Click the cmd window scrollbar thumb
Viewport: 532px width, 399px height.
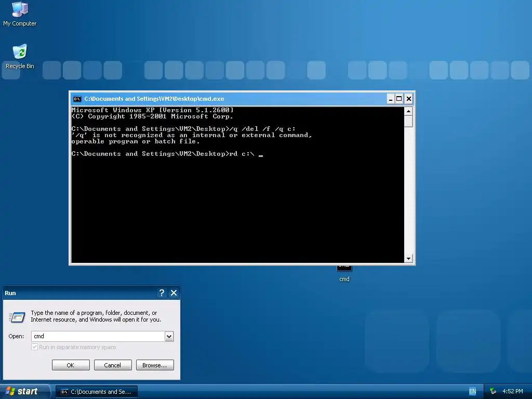(x=408, y=121)
